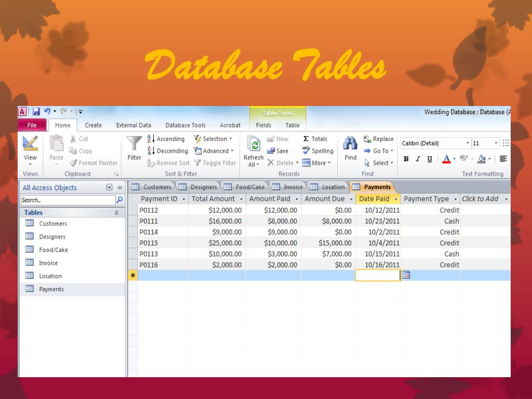
Task: Click the Totals sigma button
Action: point(315,139)
